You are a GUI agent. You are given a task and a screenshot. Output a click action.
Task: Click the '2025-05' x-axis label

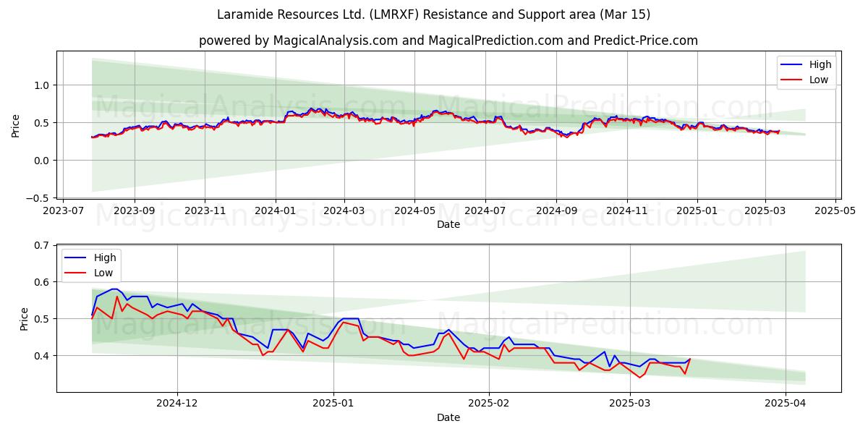(835, 212)
